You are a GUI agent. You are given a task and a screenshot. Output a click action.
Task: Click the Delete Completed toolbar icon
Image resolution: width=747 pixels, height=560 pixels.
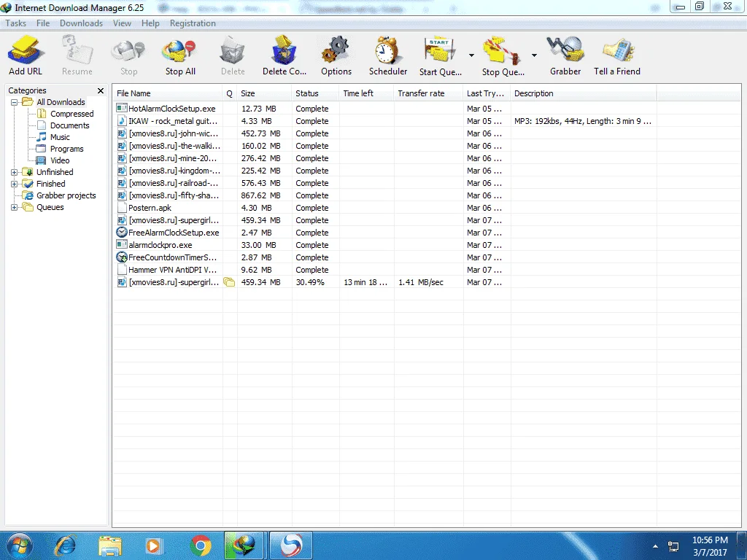pos(284,50)
